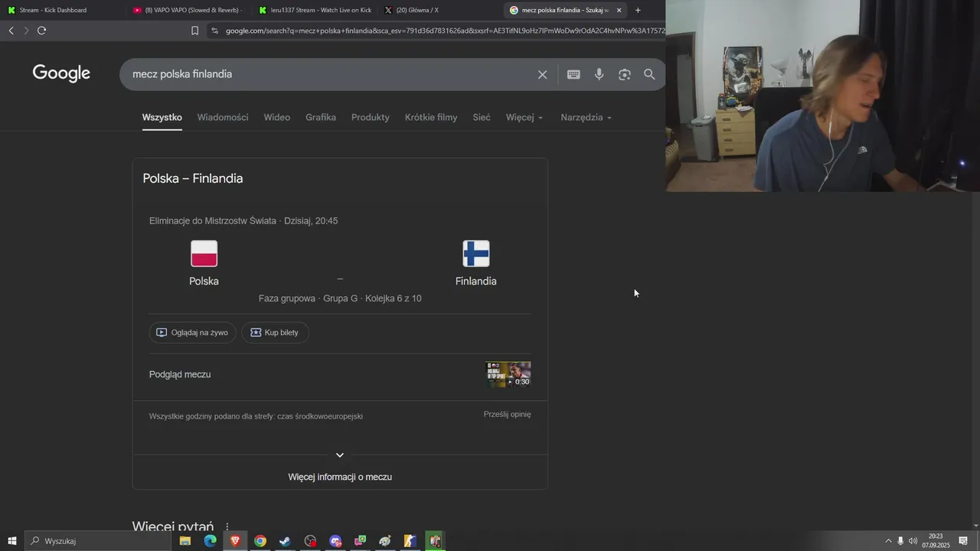980x551 pixels.
Task: Show hidden system tray icons
Action: [x=888, y=541]
